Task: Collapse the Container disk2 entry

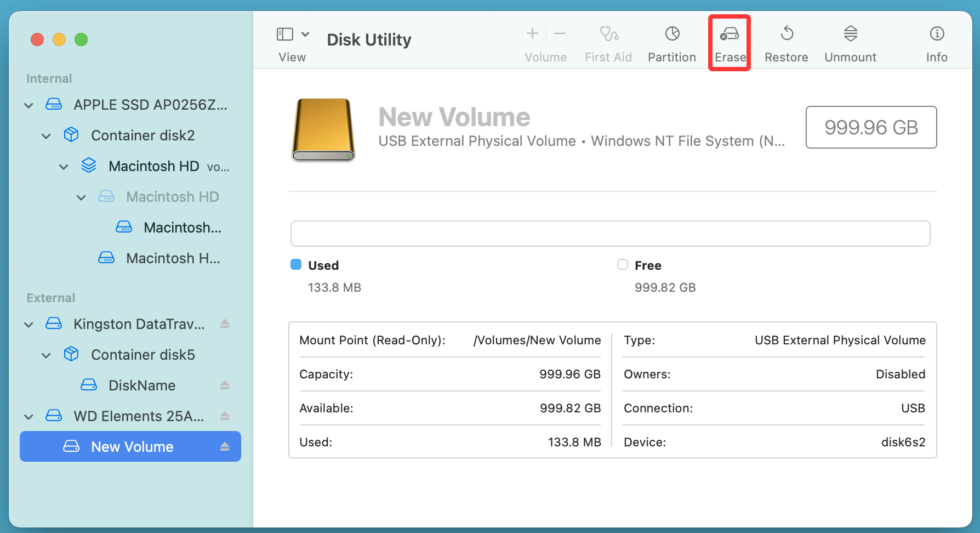Action: point(47,136)
